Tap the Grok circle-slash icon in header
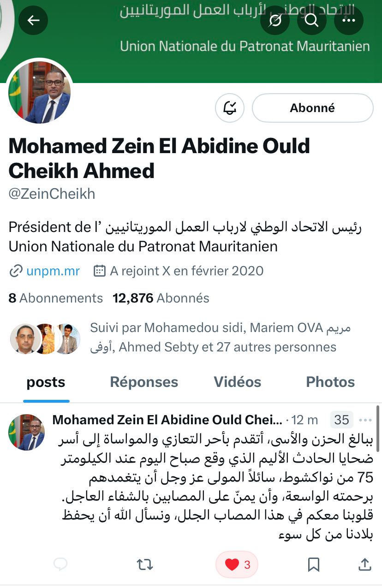 pos(275,21)
